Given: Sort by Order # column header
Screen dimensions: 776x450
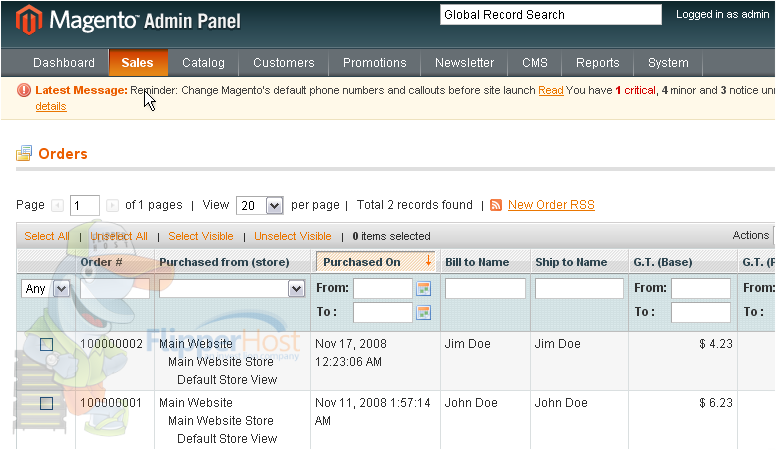Looking at the screenshot, I should (x=101, y=262).
